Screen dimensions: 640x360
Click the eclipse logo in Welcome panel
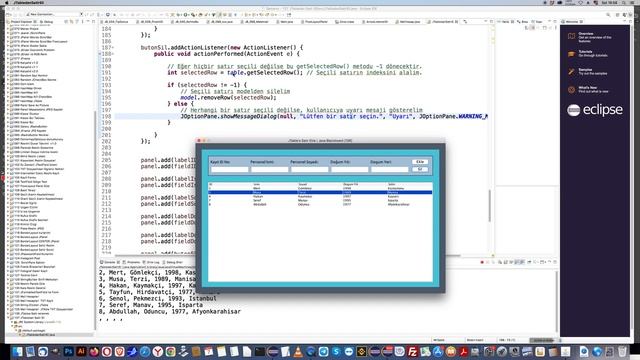[x=595, y=110]
